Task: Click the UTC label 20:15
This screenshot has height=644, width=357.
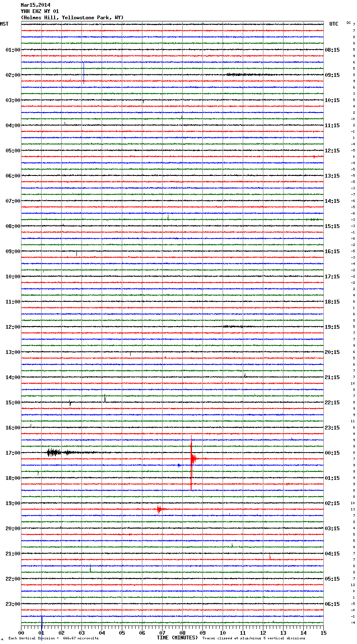Action: 332,352
